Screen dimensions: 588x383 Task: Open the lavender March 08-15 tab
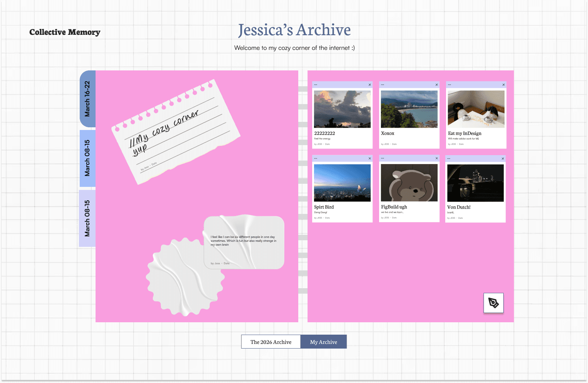(87, 218)
